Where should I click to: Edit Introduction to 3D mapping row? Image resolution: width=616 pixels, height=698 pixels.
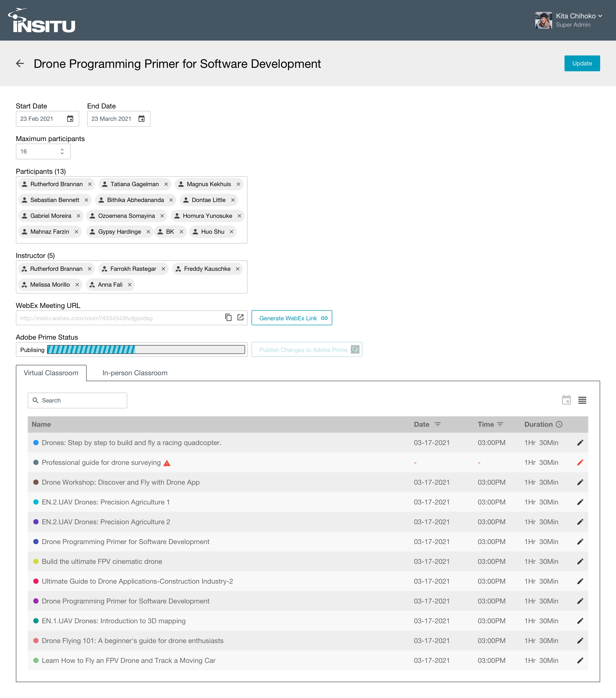[x=580, y=621]
